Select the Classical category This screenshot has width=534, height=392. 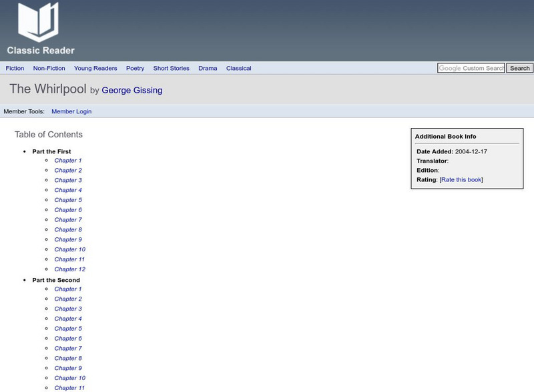click(238, 68)
